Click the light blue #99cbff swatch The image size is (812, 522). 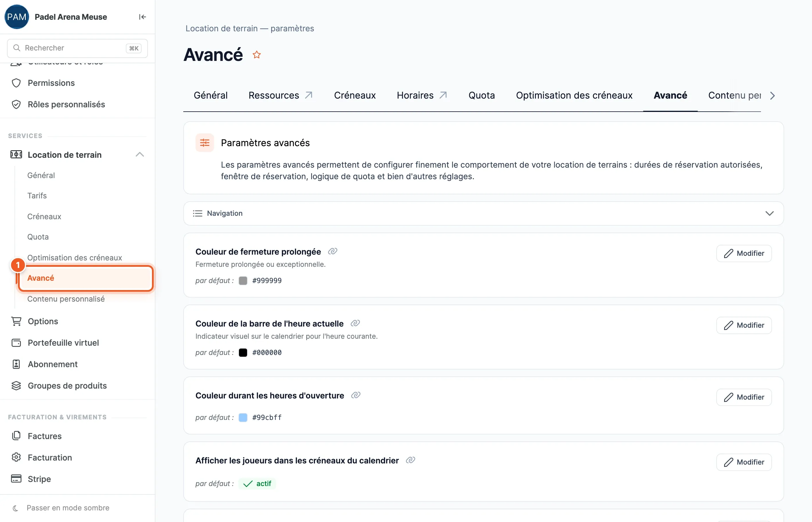pyautogui.click(x=243, y=417)
